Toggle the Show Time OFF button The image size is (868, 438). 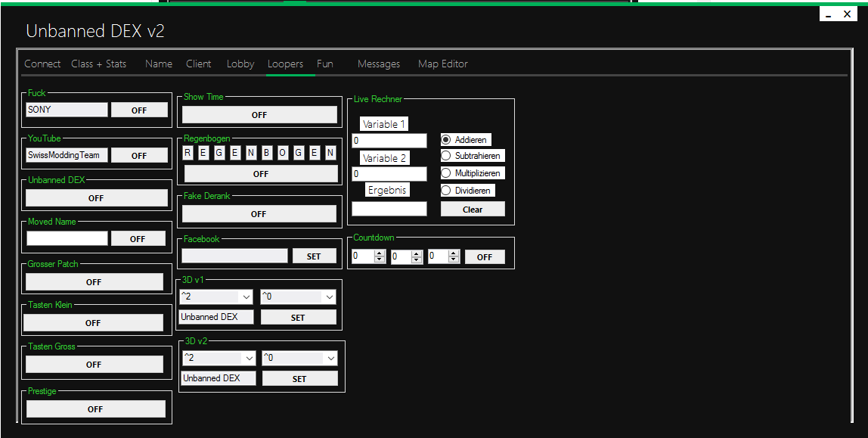click(x=259, y=115)
